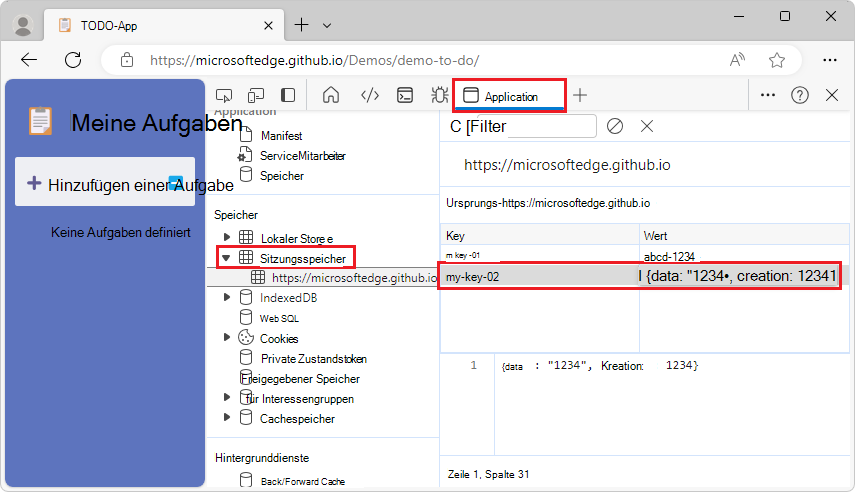The height and width of the screenshot is (492, 855).
Task: Open the Welcome home icon tool
Action: pyautogui.click(x=331, y=95)
